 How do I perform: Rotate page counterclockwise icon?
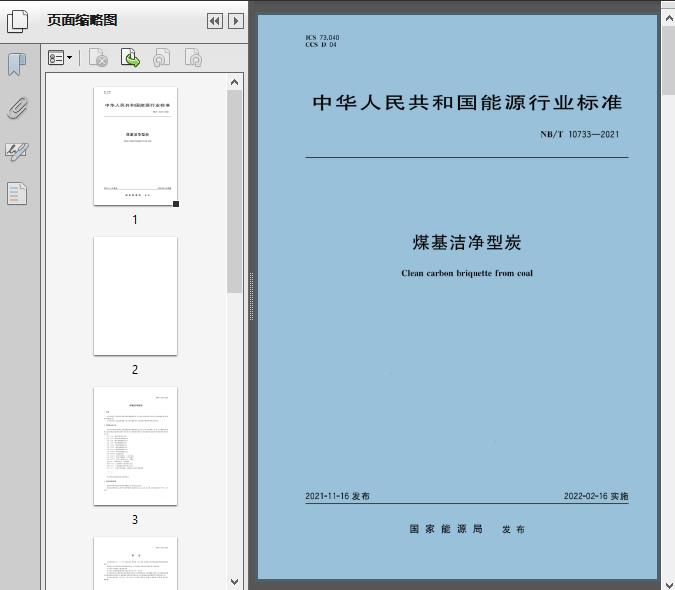[162, 58]
